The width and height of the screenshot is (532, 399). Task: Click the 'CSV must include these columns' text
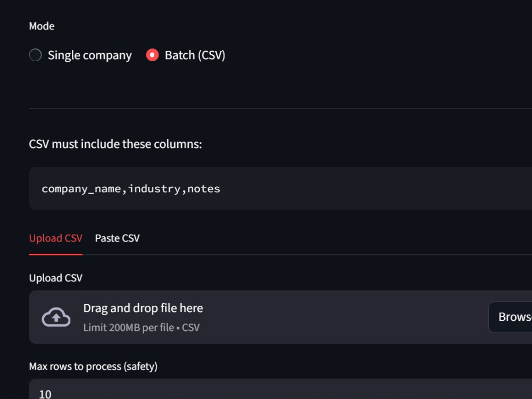[115, 144]
